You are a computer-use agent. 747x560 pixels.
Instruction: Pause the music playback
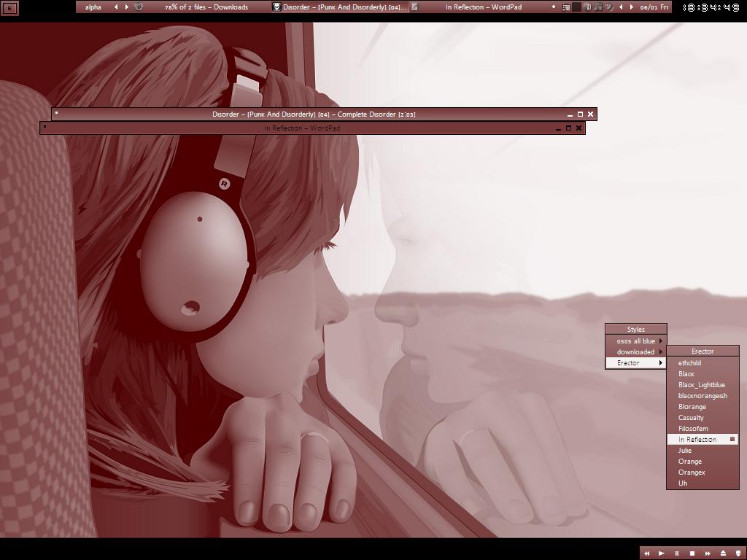click(x=676, y=553)
